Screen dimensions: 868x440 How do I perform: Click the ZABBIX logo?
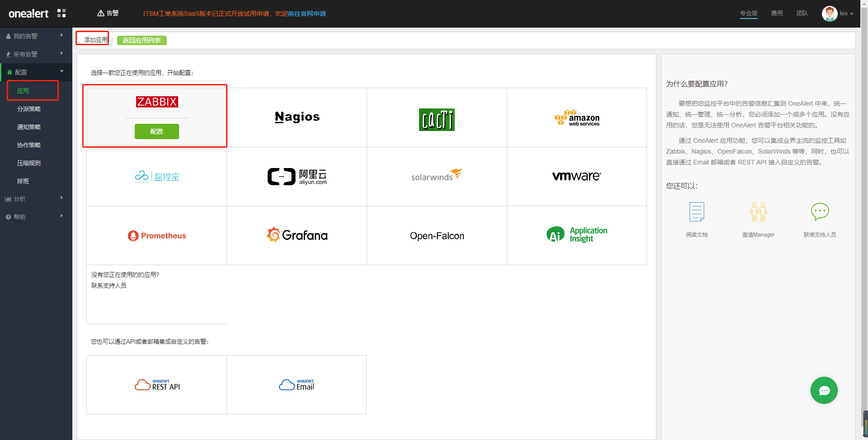pos(157,102)
